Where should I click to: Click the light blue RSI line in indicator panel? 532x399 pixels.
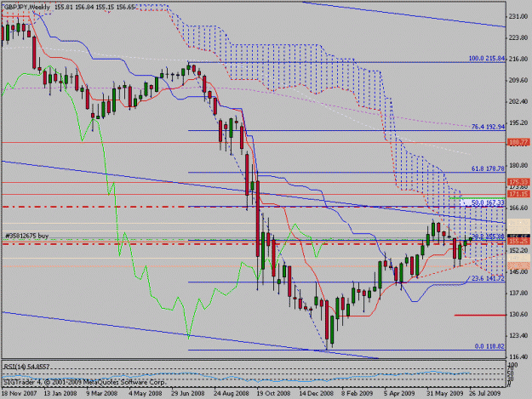[237, 376]
